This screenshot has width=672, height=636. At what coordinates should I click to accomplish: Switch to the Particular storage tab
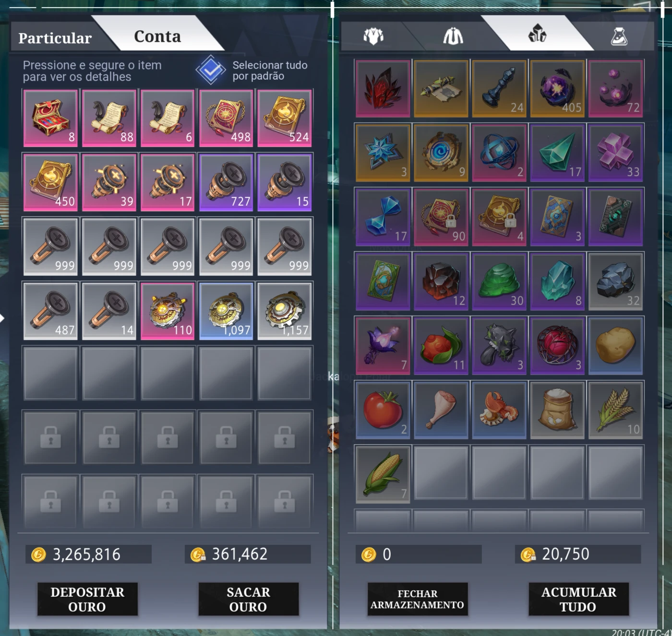coord(55,38)
